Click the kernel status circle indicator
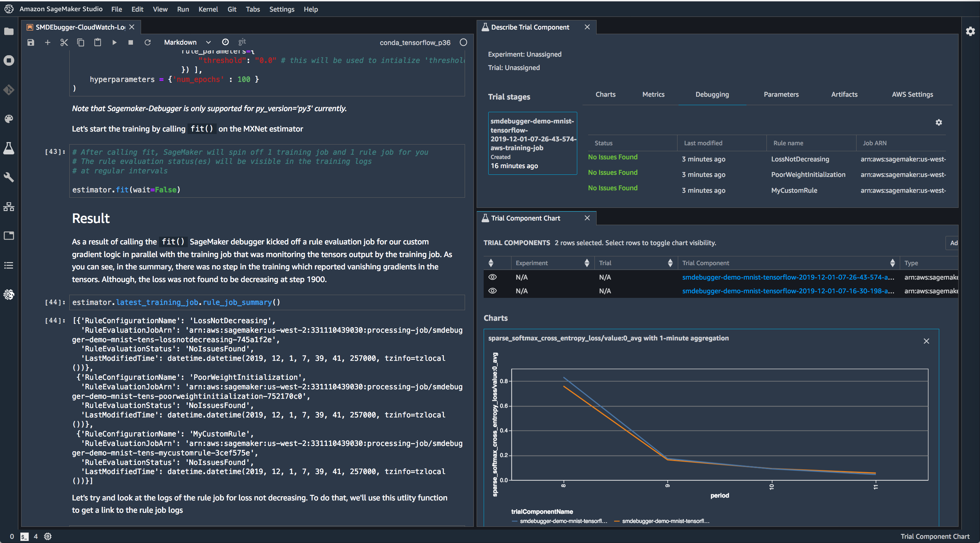The image size is (980, 543). coord(463,42)
